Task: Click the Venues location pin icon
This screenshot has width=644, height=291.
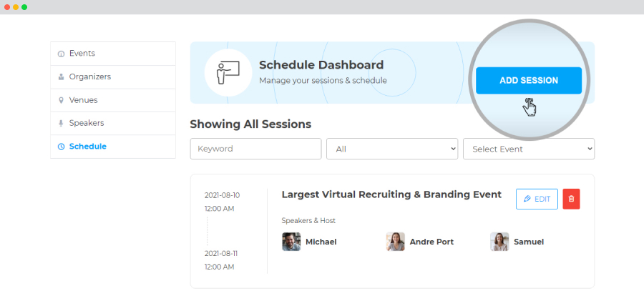Action: pos(62,100)
